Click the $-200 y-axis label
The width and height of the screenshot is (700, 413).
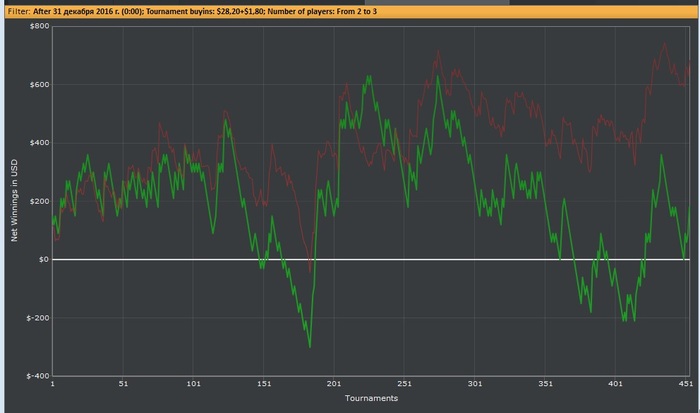(x=38, y=318)
